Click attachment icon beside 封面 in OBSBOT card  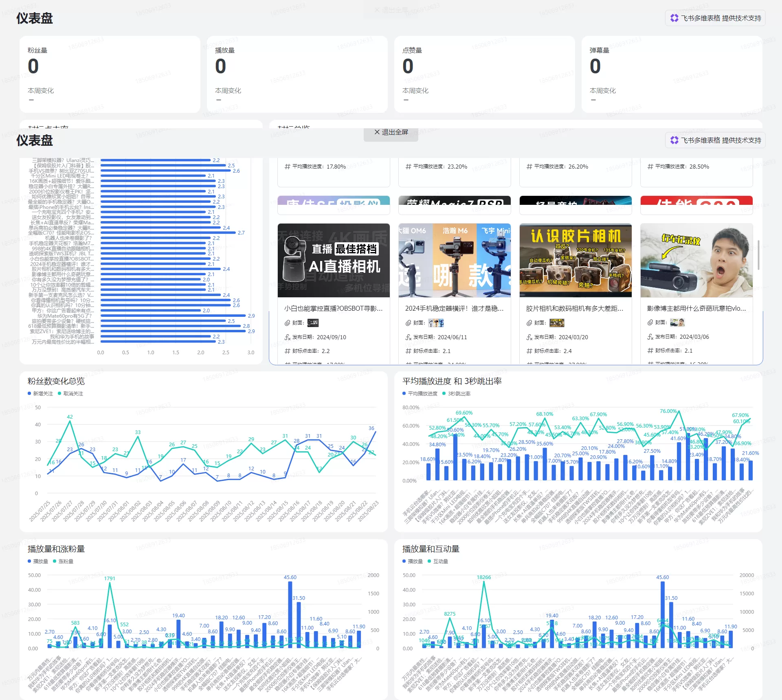[287, 323]
